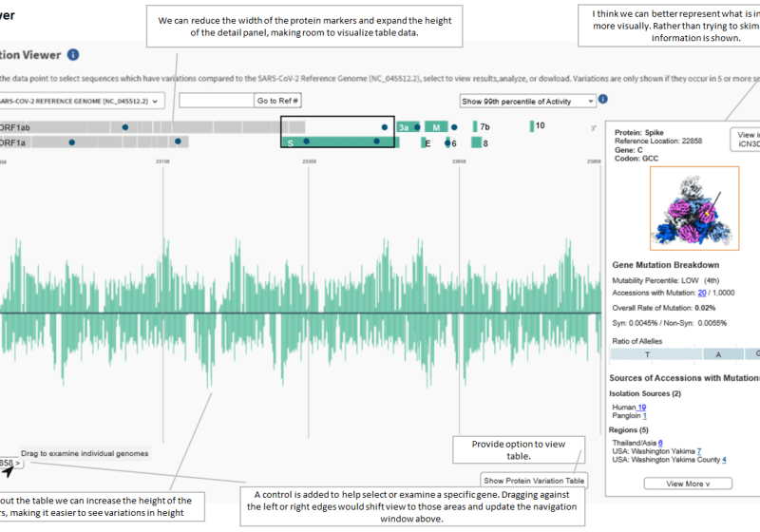The image size is (760, 532).
Task: Open the Washington Yakima County 4 link
Action: click(x=724, y=459)
